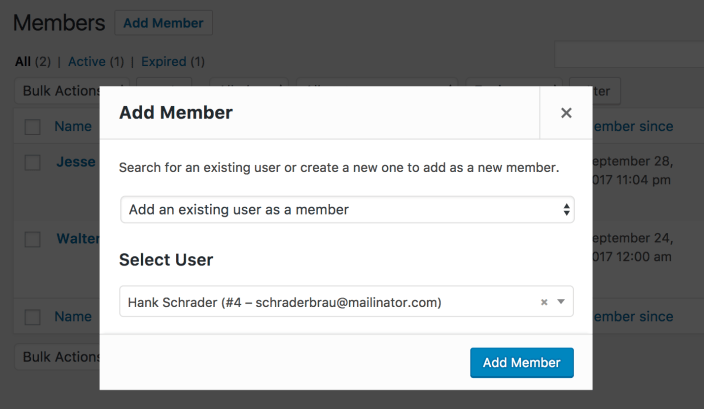The height and width of the screenshot is (409, 704).
Task: Open Jesse member link
Action: [76, 162]
